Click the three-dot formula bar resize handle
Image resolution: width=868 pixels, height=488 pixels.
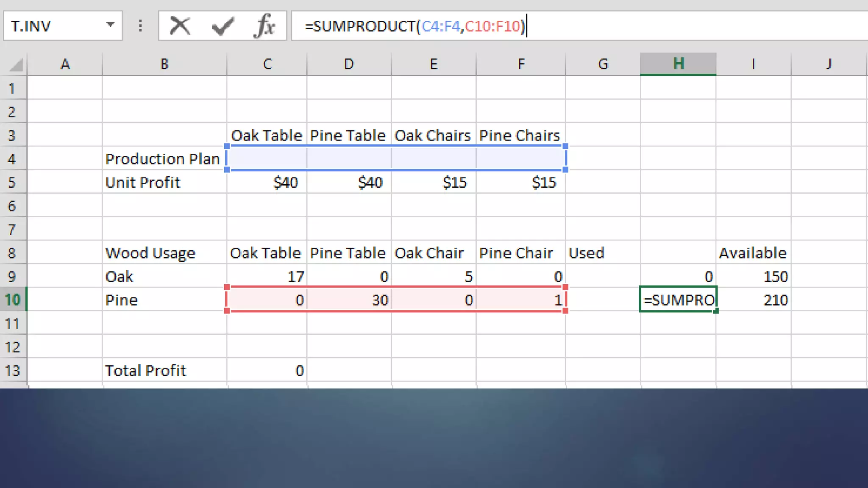point(140,26)
